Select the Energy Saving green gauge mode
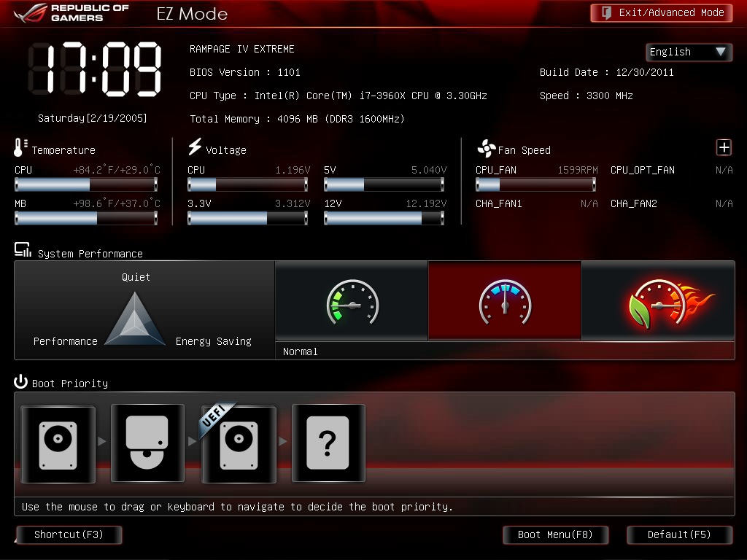747x560 pixels. pyautogui.click(x=352, y=301)
